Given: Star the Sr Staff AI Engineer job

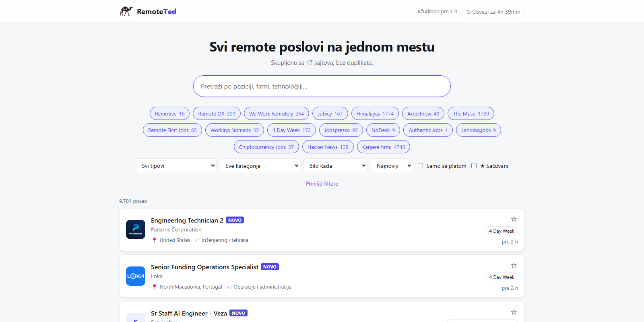Looking at the screenshot, I should tap(514, 312).
